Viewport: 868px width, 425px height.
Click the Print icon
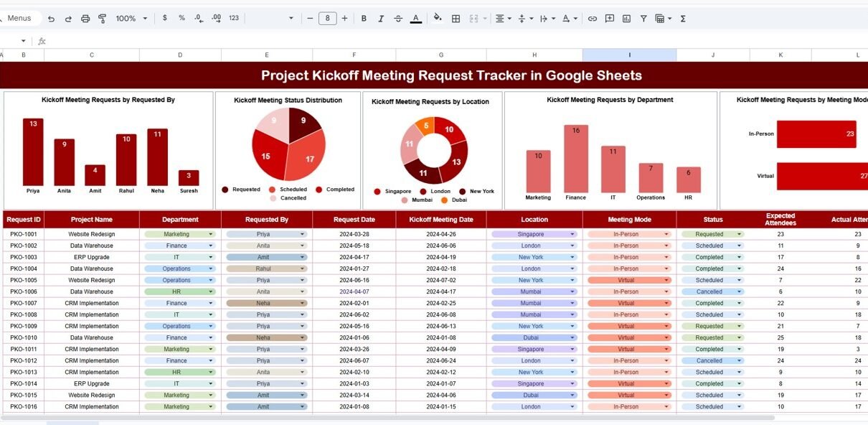pos(85,19)
